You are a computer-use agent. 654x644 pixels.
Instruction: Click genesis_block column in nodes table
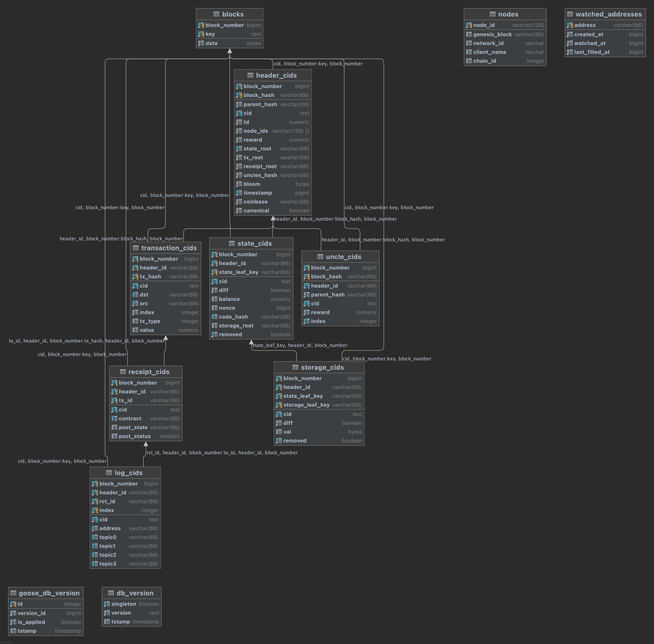pyautogui.click(x=505, y=34)
